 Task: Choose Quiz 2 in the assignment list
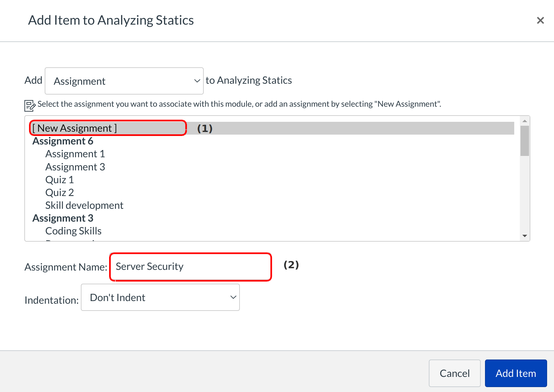pyautogui.click(x=59, y=193)
